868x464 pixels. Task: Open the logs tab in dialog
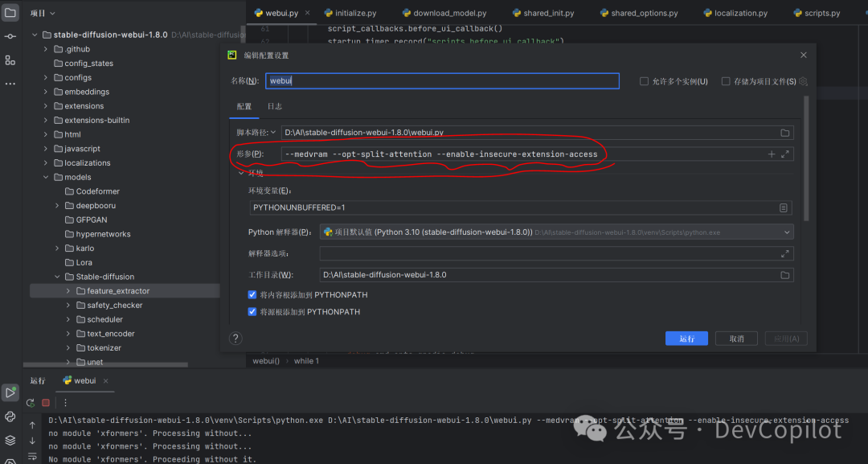(275, 106)
